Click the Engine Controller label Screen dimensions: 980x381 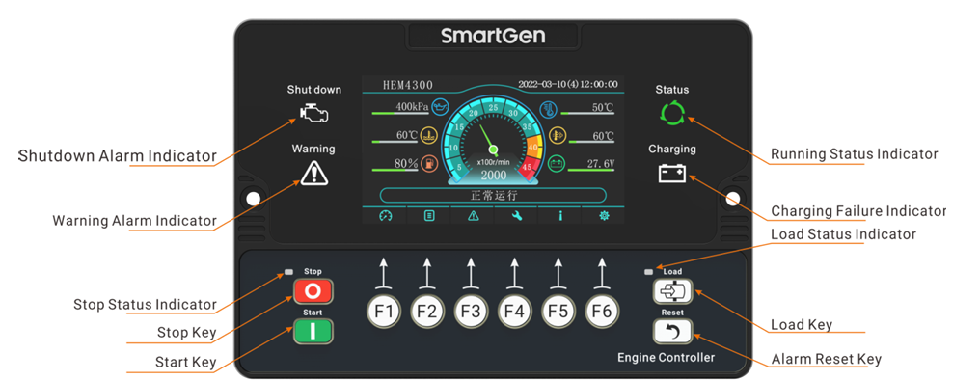click(x=666, y=358)
